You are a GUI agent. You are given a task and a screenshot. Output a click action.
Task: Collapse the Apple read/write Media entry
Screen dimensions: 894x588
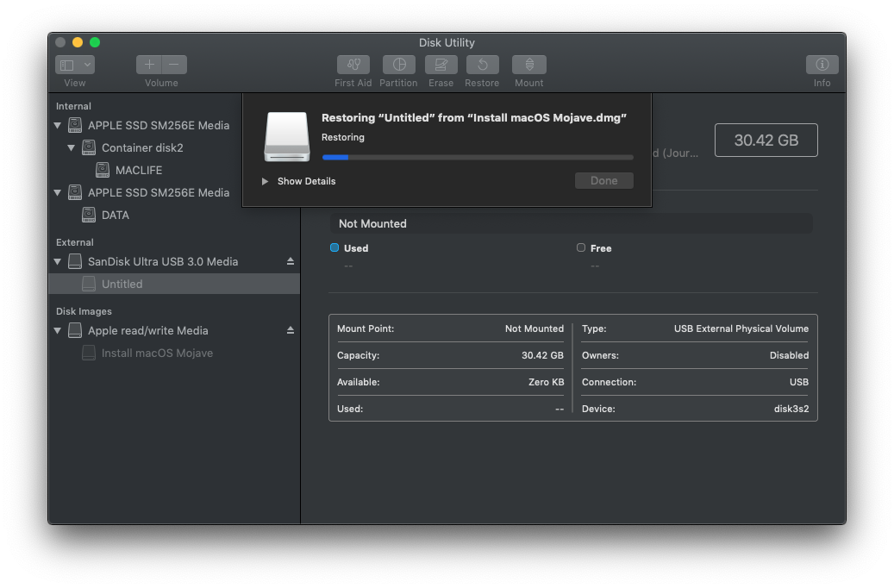57,330
